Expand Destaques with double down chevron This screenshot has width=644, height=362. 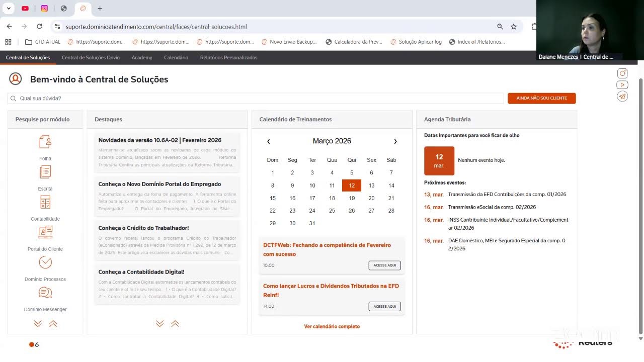tap(159, 324)
